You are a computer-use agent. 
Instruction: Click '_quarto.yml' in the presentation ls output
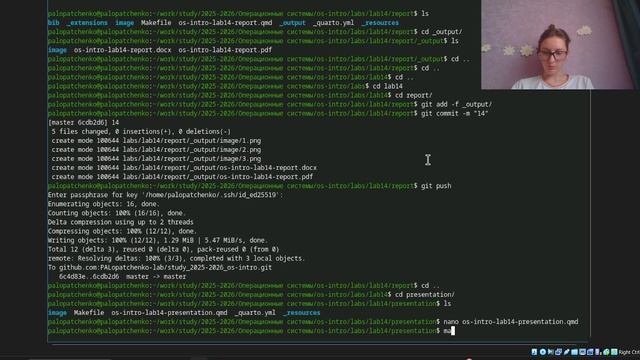click(x=255, y=313)
